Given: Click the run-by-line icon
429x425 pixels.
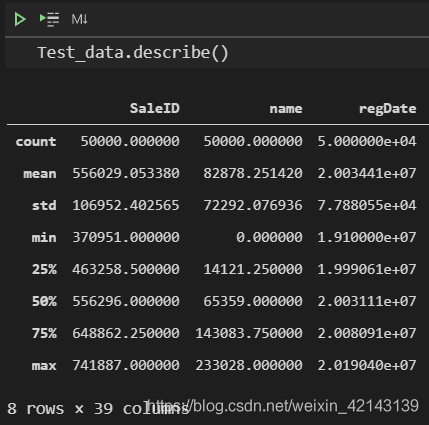Looking at the screenshot, I should pyautogui.click(x=49, y=19).
